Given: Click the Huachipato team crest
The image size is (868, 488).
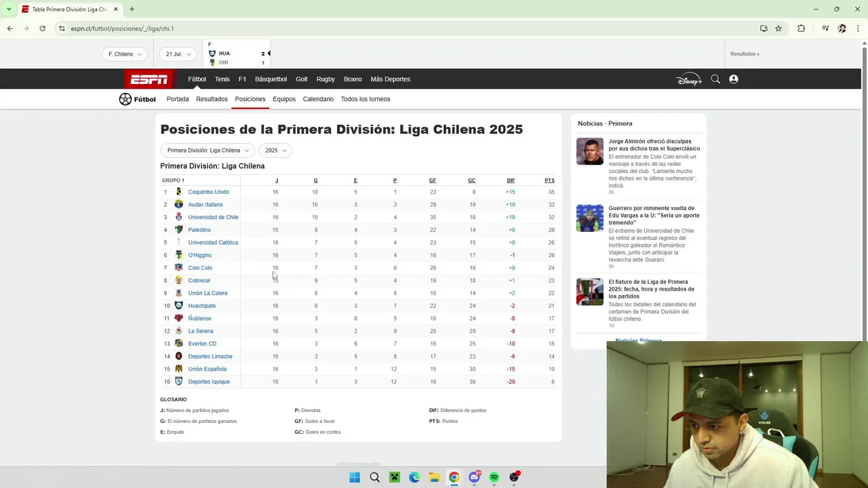Looking at the screenshot, I should 179,306.
